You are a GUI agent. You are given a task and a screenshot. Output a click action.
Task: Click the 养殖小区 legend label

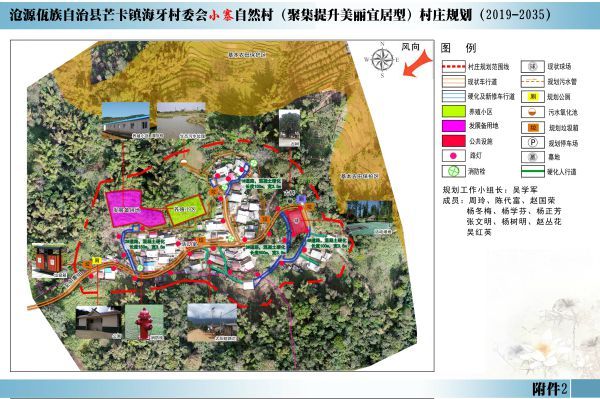481,112
